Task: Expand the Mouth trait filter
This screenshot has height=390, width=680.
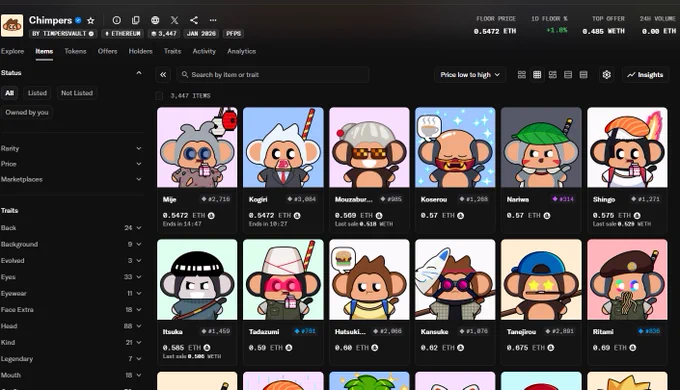Action: pos(72,375)
